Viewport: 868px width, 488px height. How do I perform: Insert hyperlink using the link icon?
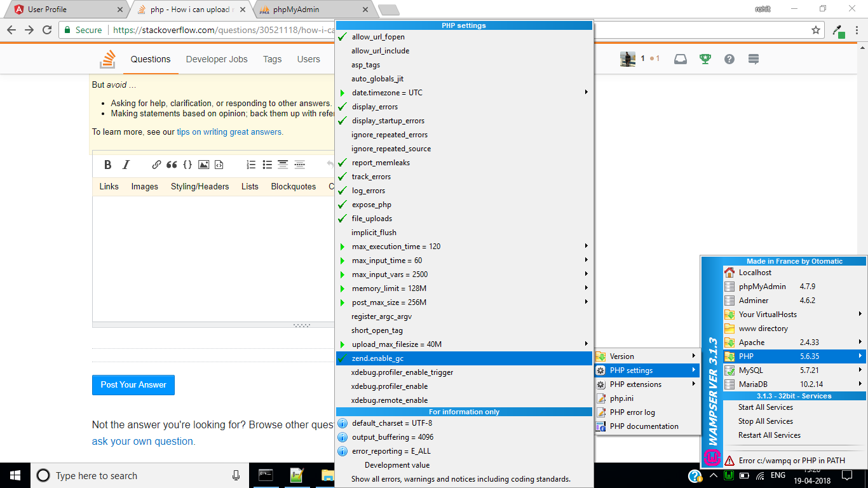point(156,165)
